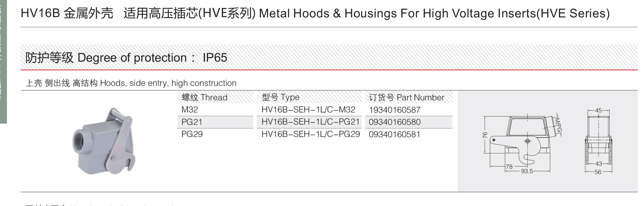The image size is (644, 206).
Task: Click the M32 thread cell
Action: [x=190, y=109]
